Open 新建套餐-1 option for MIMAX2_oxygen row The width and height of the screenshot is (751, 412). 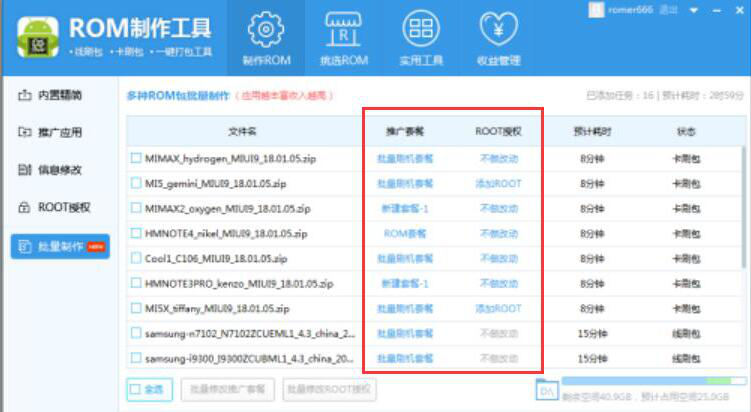point(405,208)
